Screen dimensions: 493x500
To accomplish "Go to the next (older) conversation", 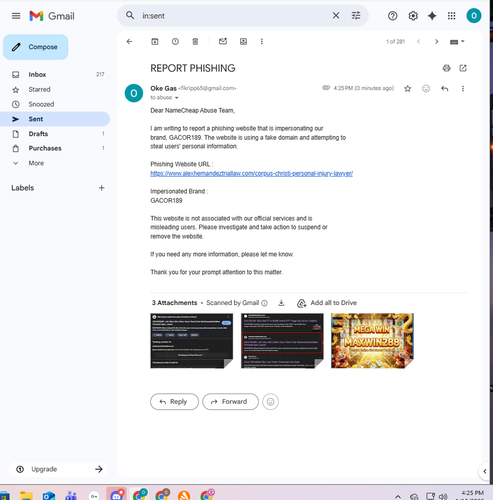I will 436,41.
